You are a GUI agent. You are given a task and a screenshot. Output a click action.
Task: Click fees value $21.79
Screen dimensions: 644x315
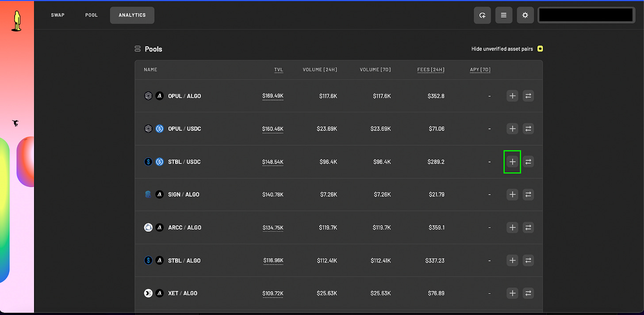(x=437, y=194)
